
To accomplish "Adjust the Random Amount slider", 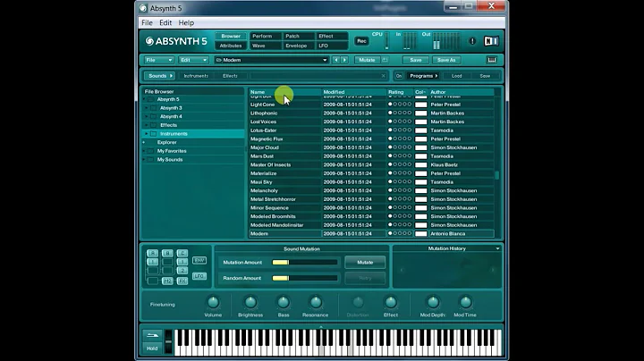I will (x=304, y=278).
